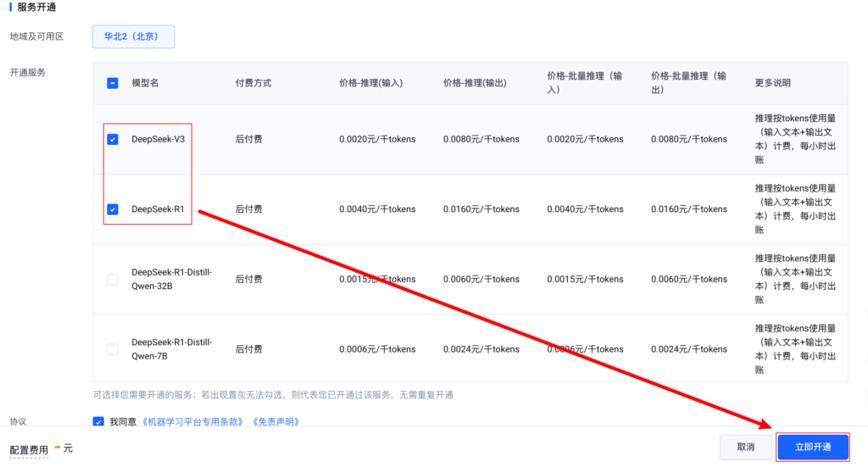Click the 价格-推理(输出) column header

point(475,83)
